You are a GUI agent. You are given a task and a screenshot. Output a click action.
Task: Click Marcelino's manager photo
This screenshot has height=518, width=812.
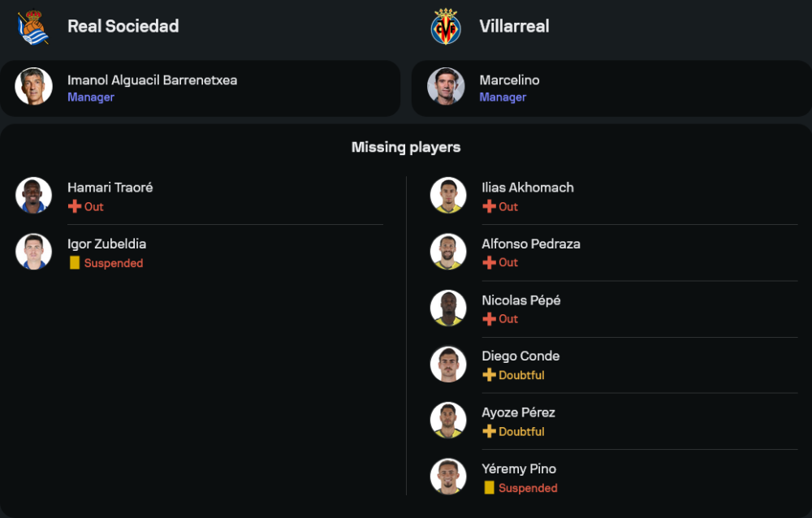[x=447, y=87]
